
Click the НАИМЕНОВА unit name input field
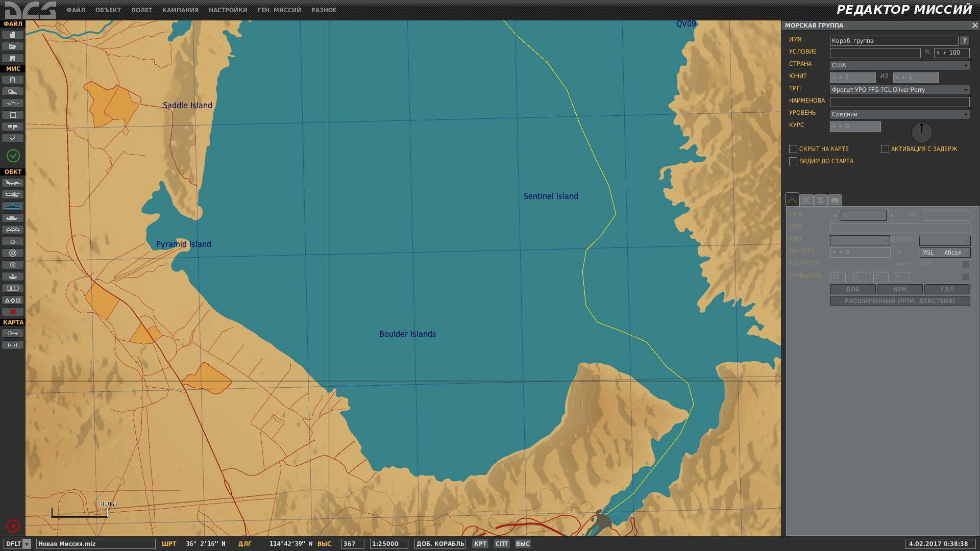tap(900, 102)
